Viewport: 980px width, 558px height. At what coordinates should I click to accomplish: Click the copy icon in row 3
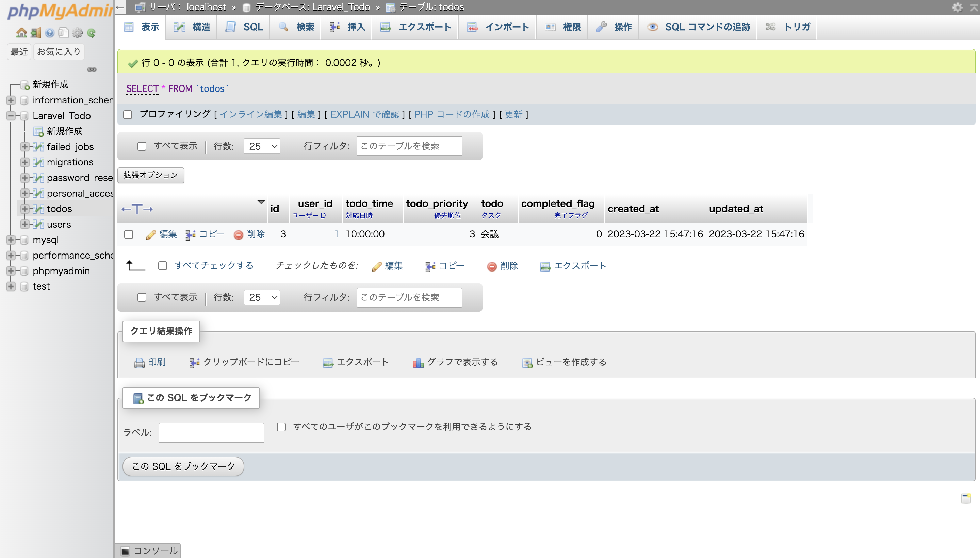[x=191, y=234]
